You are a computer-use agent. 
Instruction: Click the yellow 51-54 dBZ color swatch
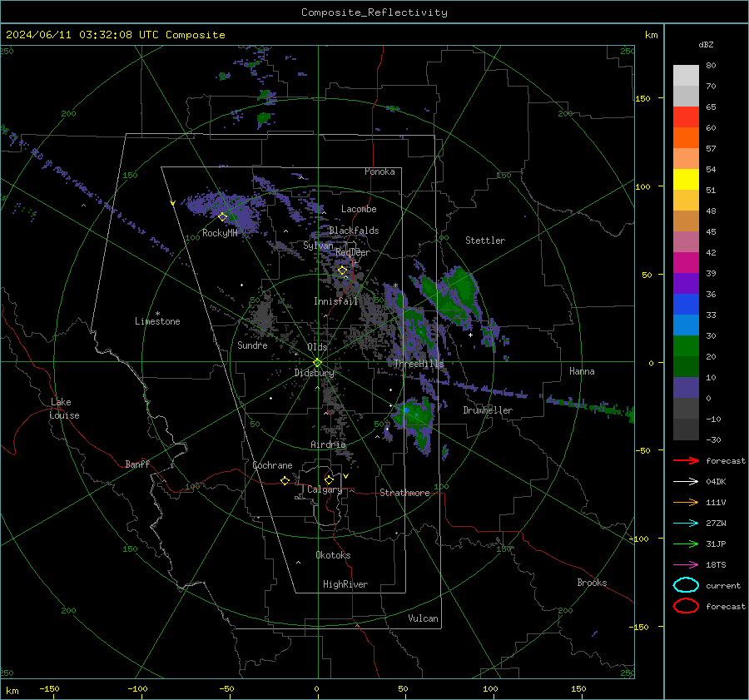click(x=686, y=180)
